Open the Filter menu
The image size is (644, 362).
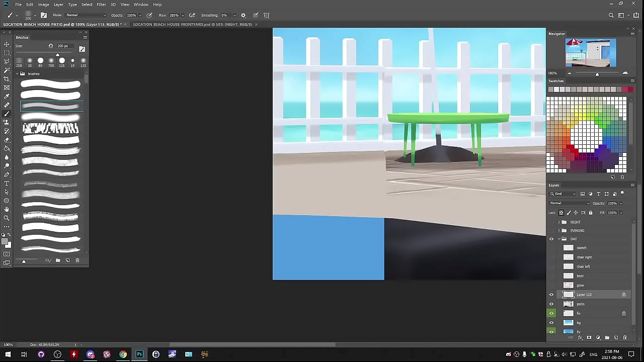[x=101, y=5]
